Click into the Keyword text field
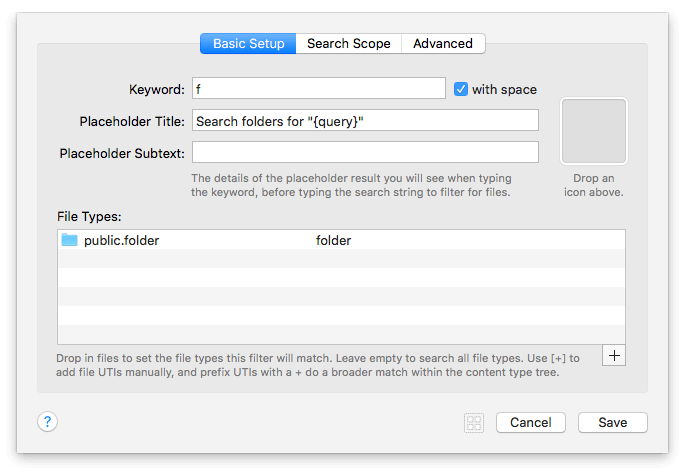This screenshot has width=685, height=474. pos(318,89)
